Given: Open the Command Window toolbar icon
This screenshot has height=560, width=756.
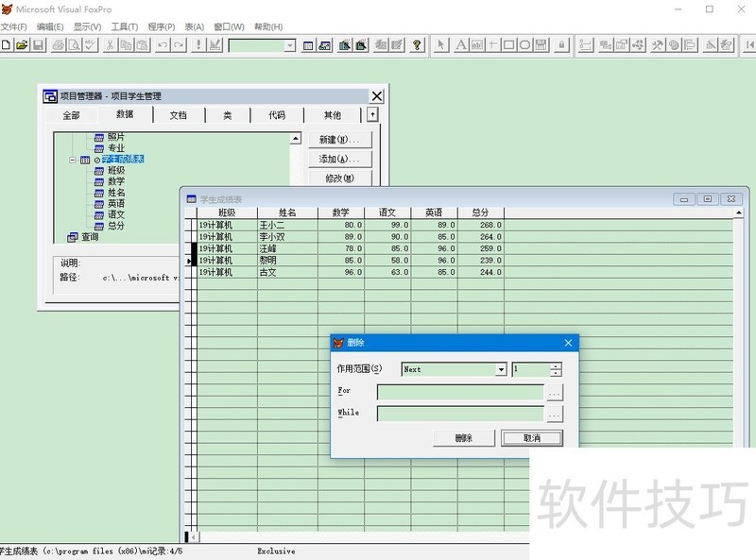Looking at the screenshot, I should pos(308,45).
